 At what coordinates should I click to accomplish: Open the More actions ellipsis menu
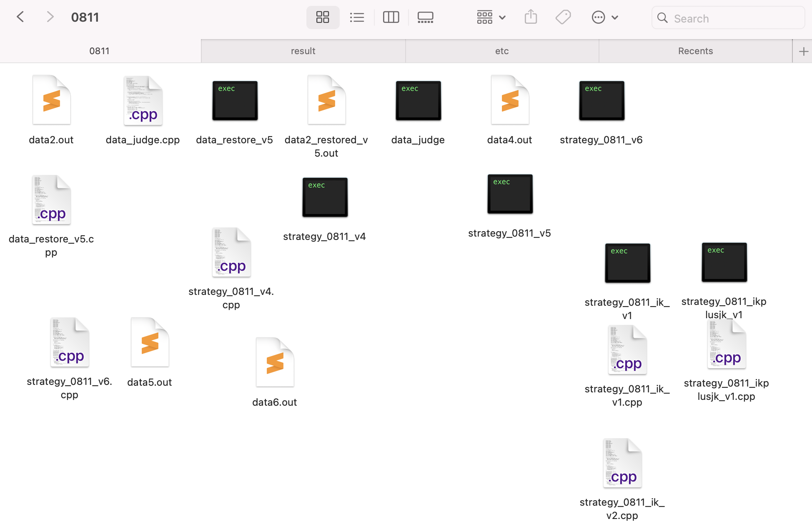604,17
